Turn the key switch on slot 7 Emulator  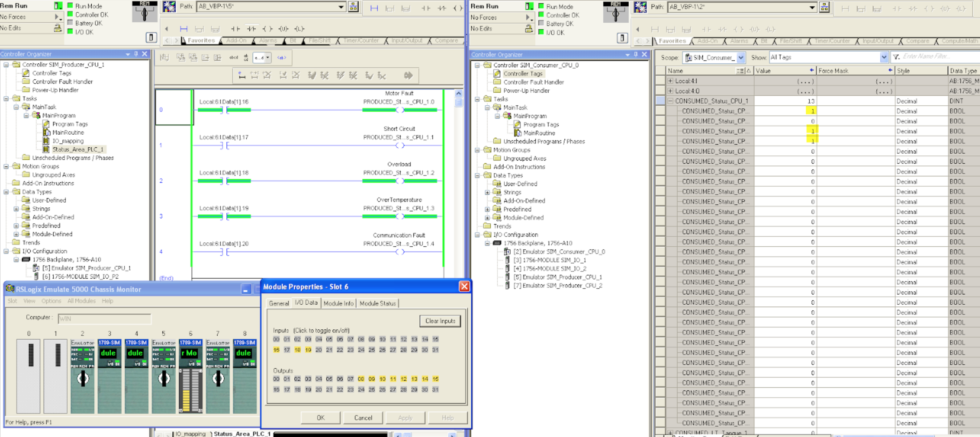point(218,379)
